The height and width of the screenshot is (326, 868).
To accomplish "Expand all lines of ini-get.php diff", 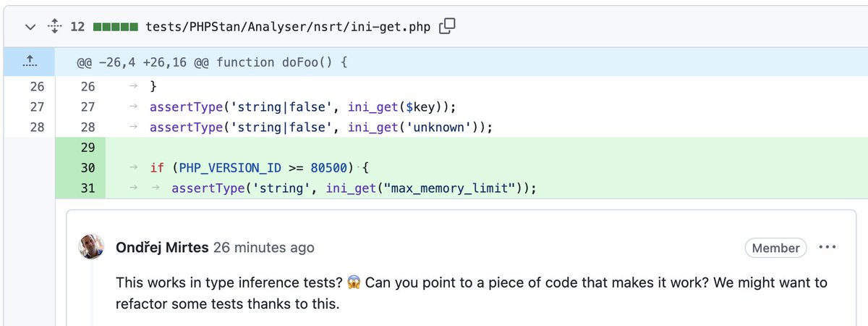I will 54,27.
